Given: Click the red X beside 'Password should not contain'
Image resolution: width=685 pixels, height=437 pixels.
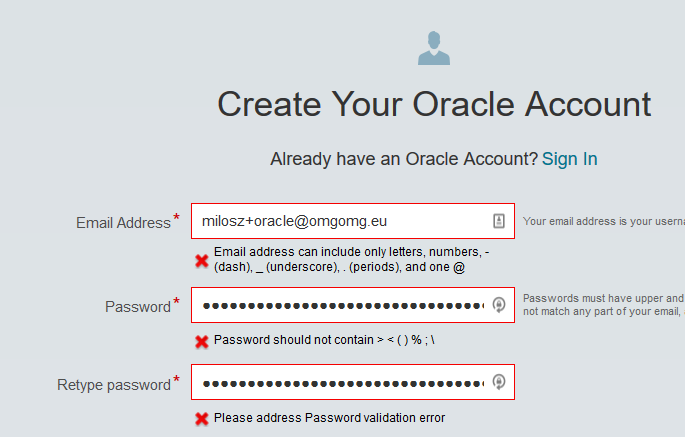Looking at the screenshot, I should 202,341.
